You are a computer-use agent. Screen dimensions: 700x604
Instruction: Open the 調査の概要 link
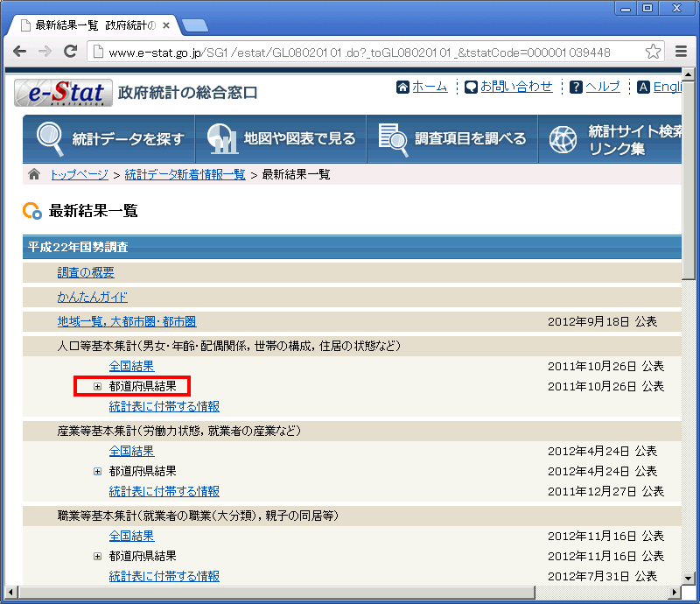pos(85,272)
